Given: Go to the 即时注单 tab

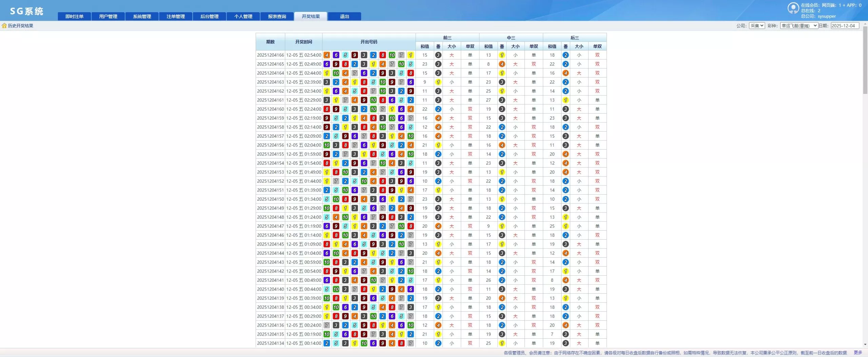Looking at the screenshot, I should 74,16.
